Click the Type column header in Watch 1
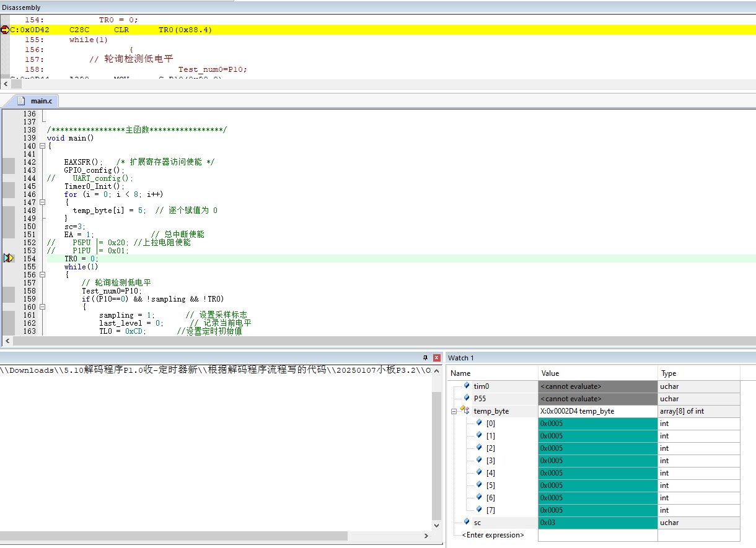Screen dimensions: 756x548 pyautogui.click(x=699, y=373)
